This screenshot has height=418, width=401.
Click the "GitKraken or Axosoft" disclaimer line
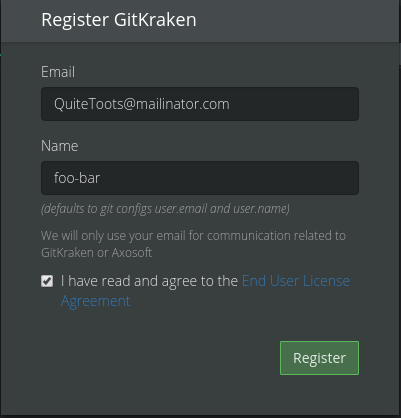(x=96, y=253)
